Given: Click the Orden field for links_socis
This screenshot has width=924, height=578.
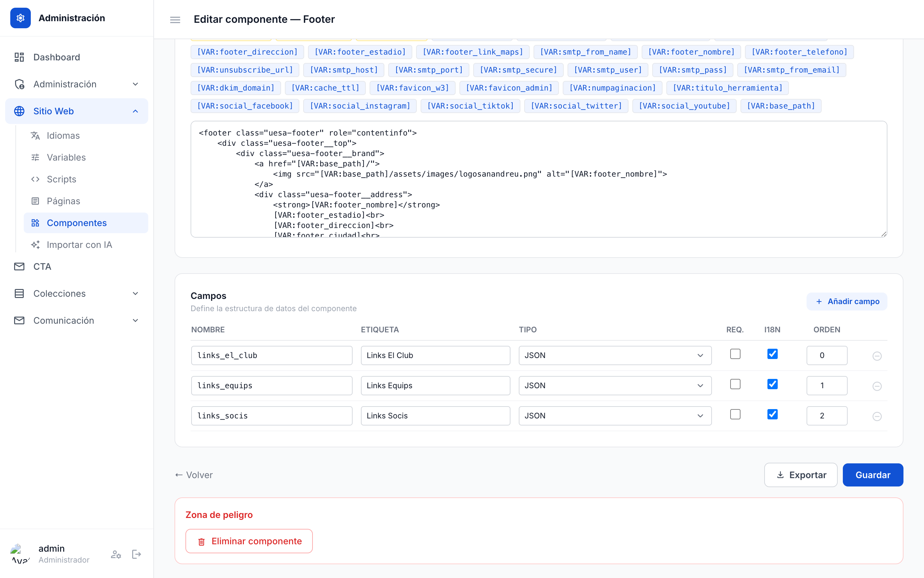Looking at the screenshot, I should click(827, 416).
